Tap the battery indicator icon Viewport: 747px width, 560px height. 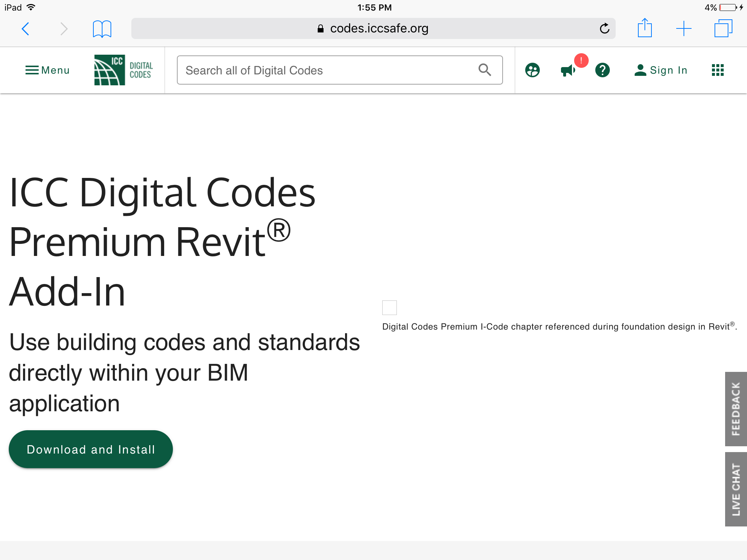click(x=728, y=7)
